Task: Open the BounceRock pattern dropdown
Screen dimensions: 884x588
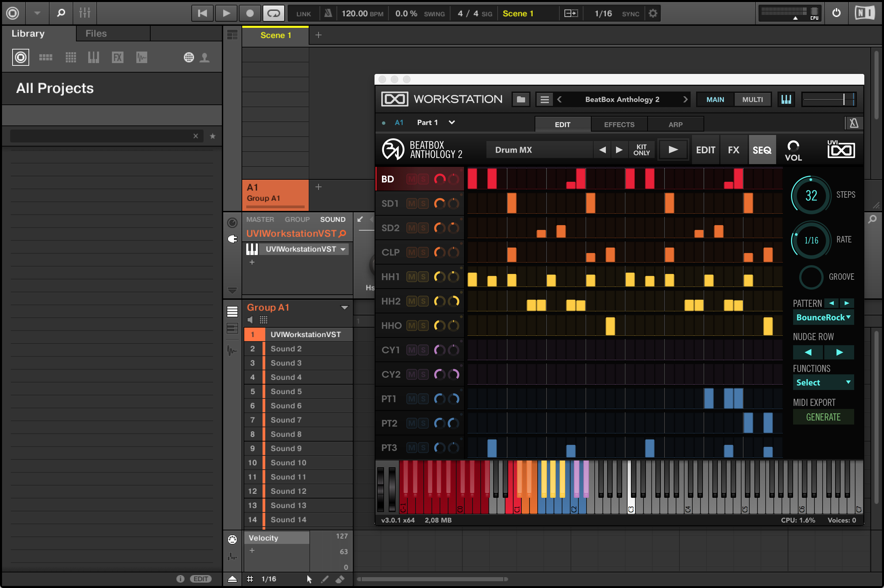Action: [823, 317]
